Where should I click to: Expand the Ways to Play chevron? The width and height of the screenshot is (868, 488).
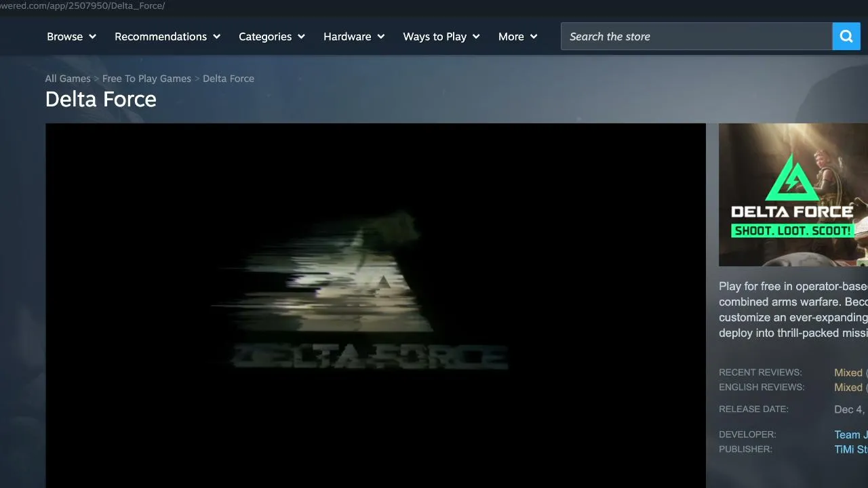(x=476, y=37)
